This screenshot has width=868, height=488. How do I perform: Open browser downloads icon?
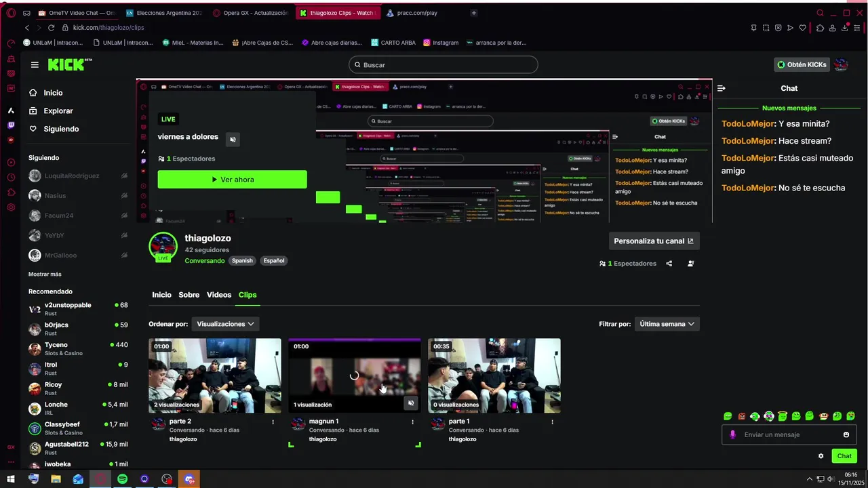[845, 28]
